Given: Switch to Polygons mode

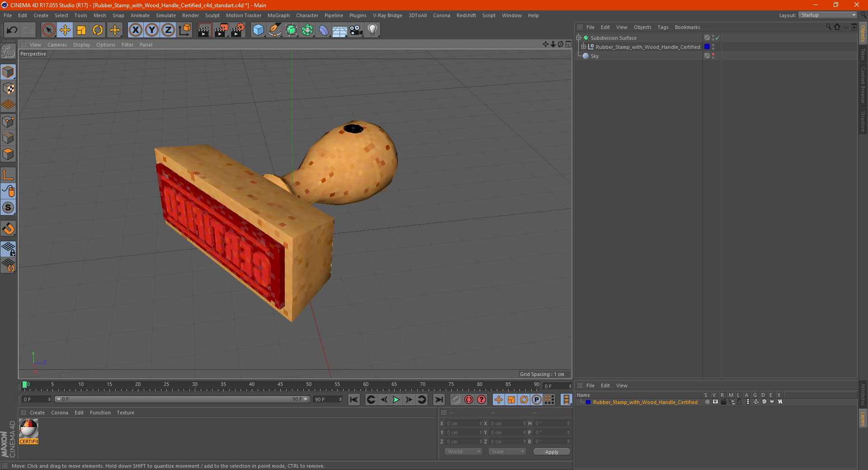Looking at the screenshot, I should click(8, 154).
